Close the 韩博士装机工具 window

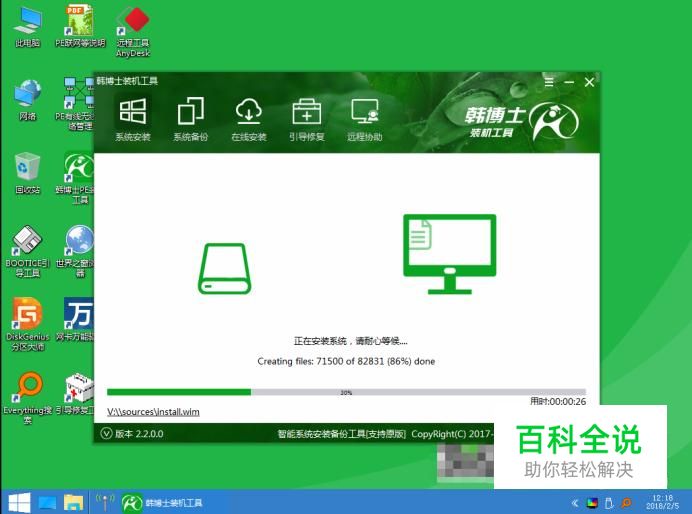(x=589, y=82)
